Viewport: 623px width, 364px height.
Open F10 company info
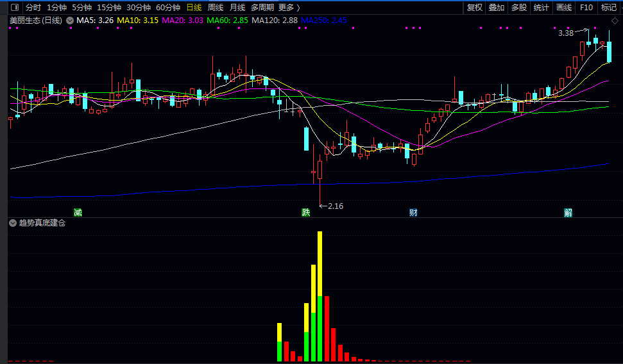[x=586, y=8]
